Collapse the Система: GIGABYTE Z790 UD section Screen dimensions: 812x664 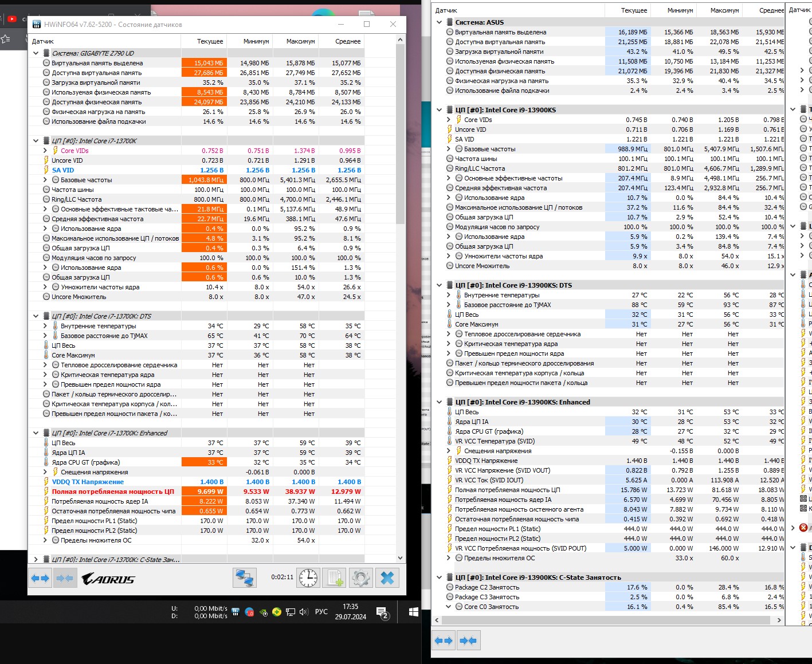tap(36, 53)
